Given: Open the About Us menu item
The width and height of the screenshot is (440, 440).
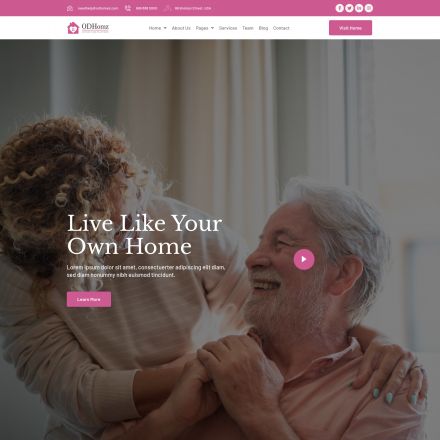Looking at the screenshot, I should pos(181,28).
